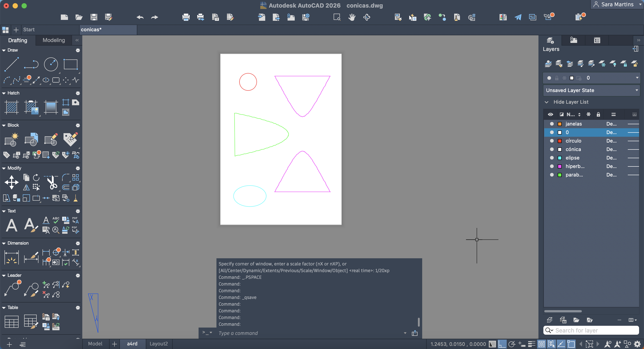Viewport: 644px width, 349px height.
Task: Toggle grid display in status bar
Action: coord(492,344)
